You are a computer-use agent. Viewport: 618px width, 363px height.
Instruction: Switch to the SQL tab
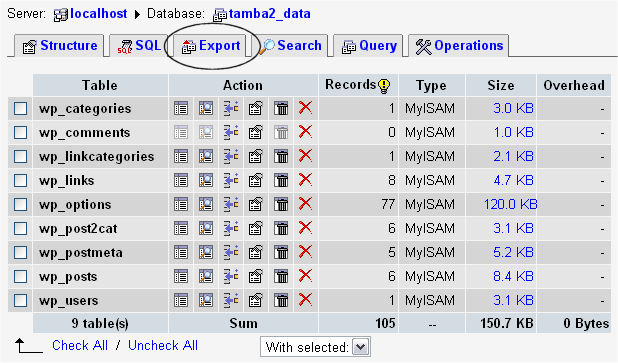click(139, 46)
